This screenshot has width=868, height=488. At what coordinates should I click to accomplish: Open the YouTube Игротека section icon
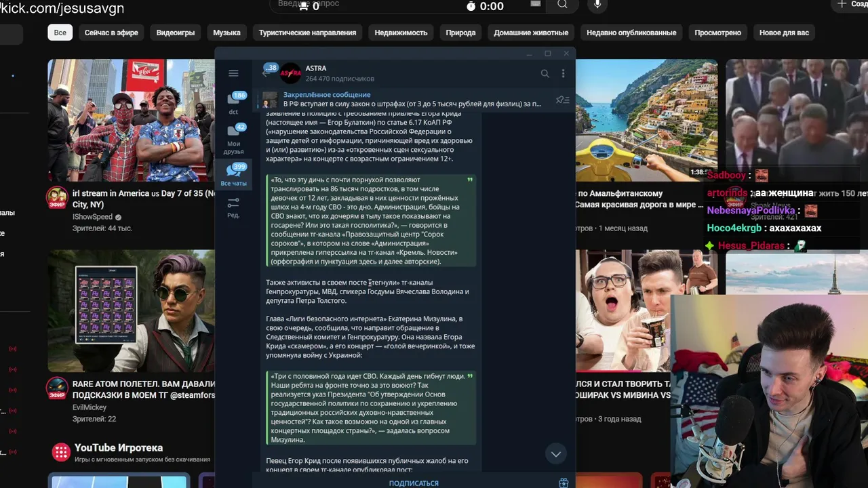(x=61, y=452)
